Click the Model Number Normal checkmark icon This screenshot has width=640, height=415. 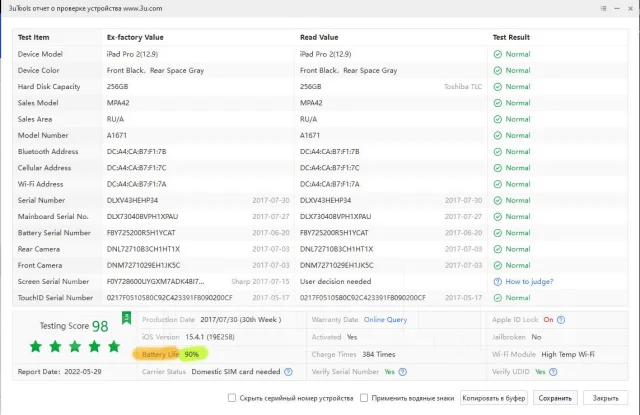tap(498, 135)
